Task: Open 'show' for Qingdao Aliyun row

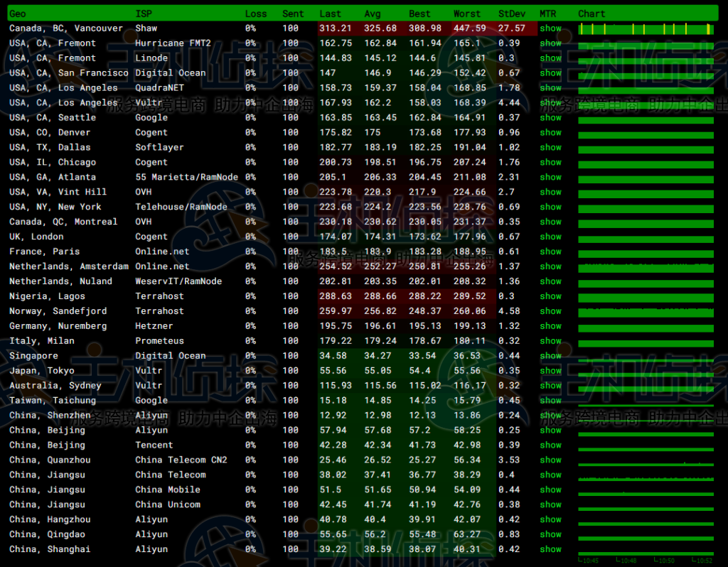Action: [550, 534]
